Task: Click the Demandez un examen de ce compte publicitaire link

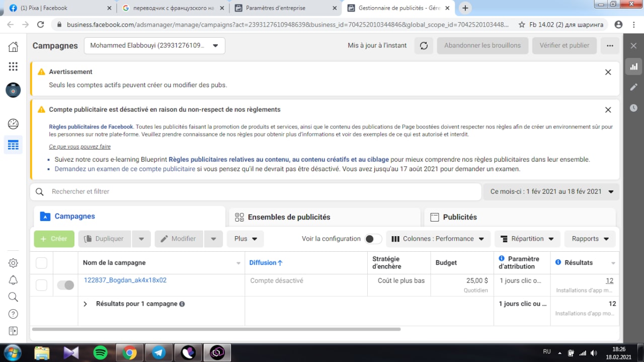Action: (x=125, y=169)
